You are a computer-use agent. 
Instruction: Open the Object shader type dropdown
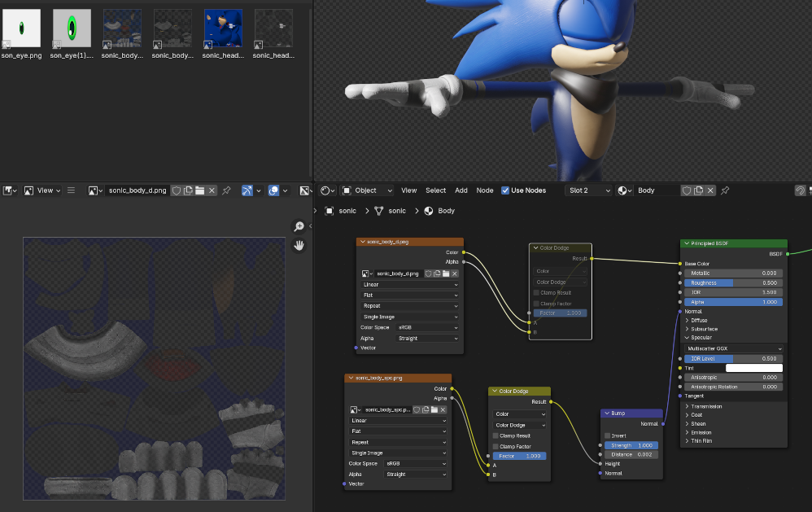tap(367, 190)
